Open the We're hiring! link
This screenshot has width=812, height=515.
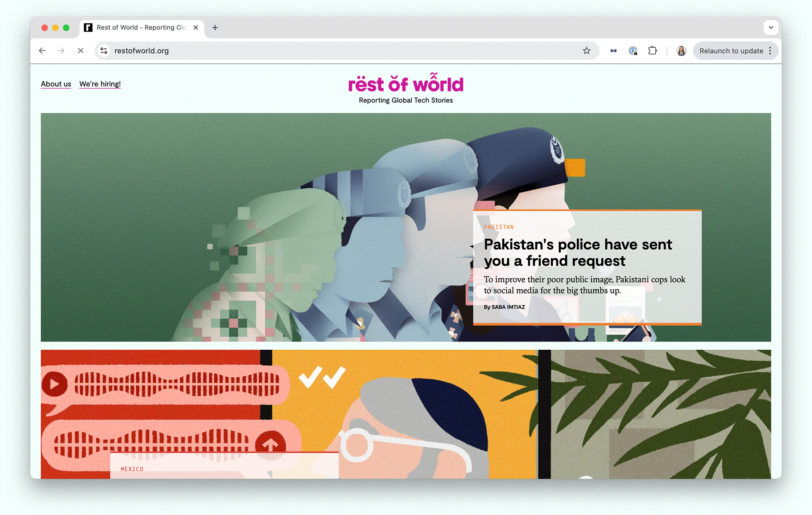(x=100, y=84)
